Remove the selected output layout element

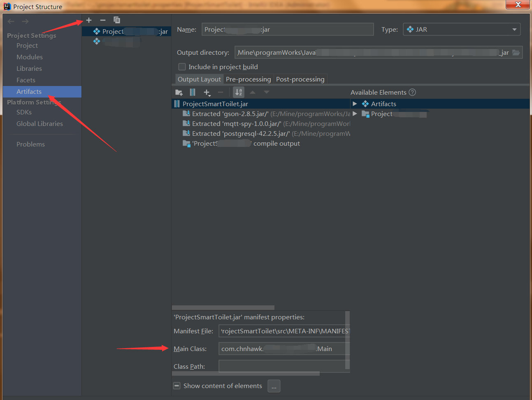(x=221, y=93)
